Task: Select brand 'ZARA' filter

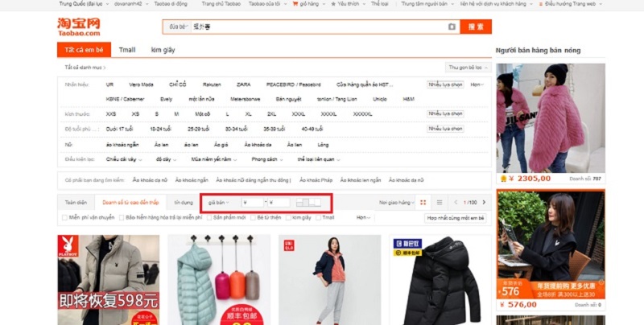Action: 244,84
